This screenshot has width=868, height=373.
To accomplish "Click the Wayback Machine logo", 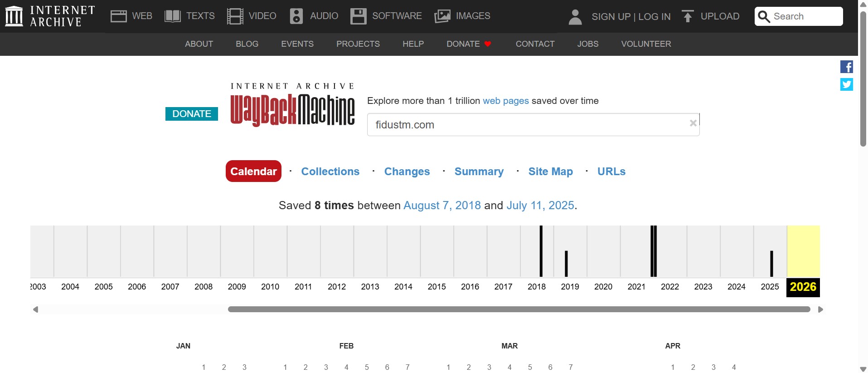I will tap(292, 104).
